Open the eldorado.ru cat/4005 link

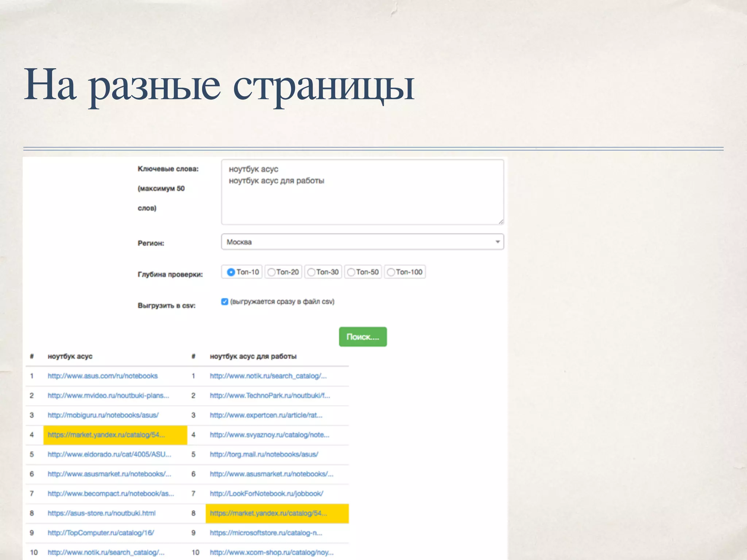(109, 454)
